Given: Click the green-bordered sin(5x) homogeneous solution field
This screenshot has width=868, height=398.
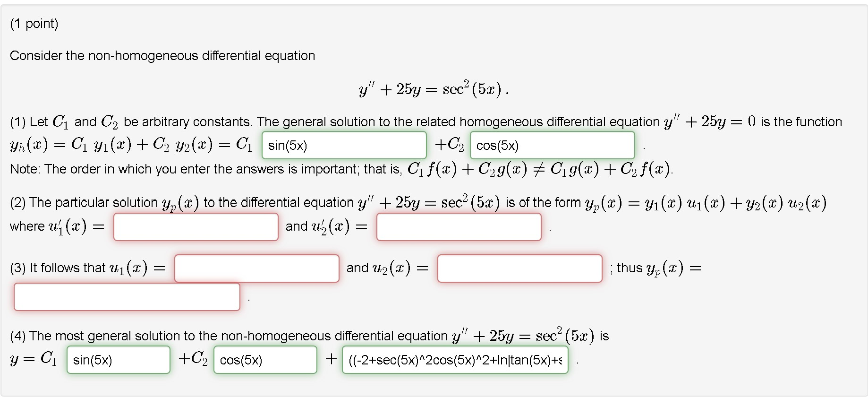Looking at the screenshot, I should tap(343, 145).
